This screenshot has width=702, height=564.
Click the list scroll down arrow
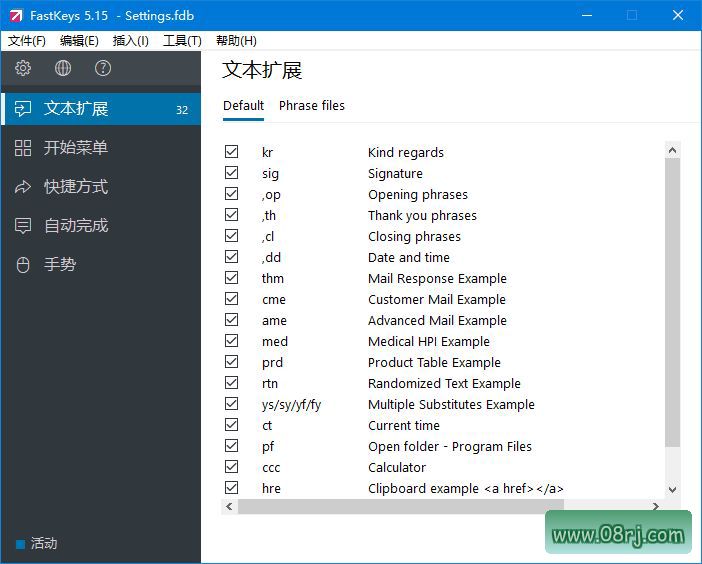click(x=672, y=490)
